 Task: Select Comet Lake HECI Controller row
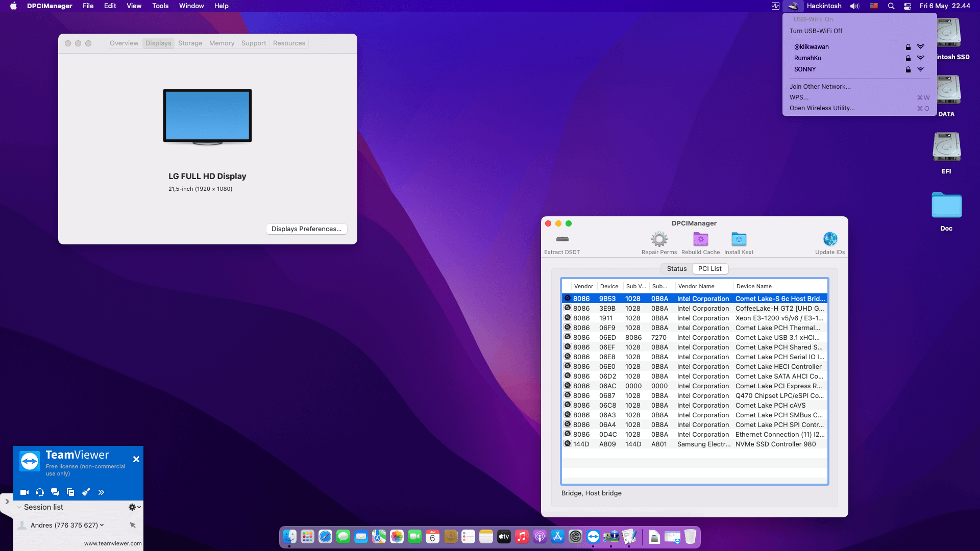(x=695, y=367)
